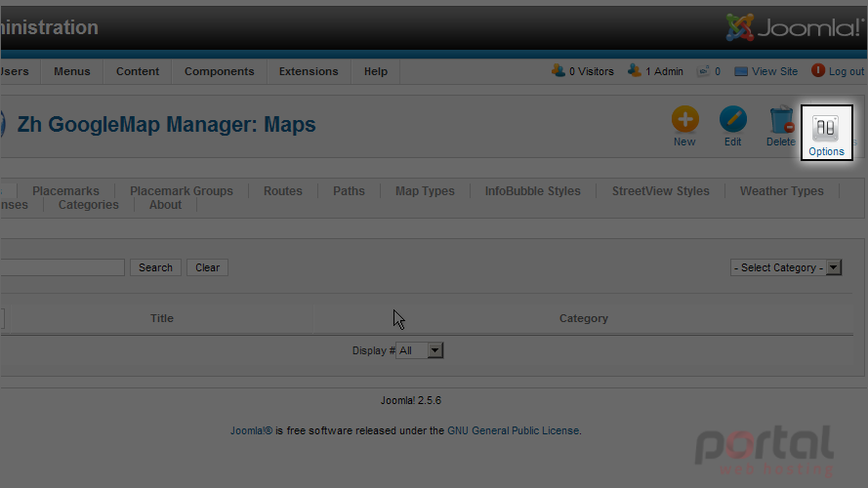Image resolution: width=868 pixels, height=488 pixels.
Task: Click the Edit pencil toolbar icon
Action: (733, 119)
